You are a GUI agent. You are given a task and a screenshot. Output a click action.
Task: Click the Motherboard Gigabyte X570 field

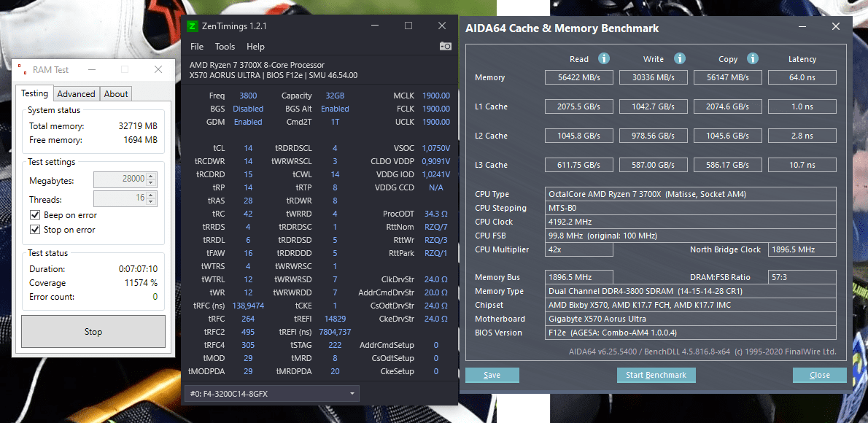[690, 319]
